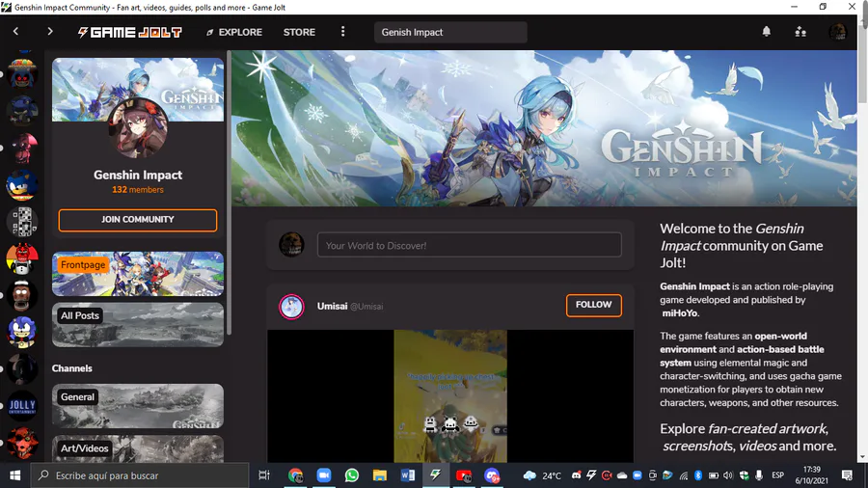This screenshot has height=488, width=868.
Task: Open the Explore page
Action: [x=234, y=32]
